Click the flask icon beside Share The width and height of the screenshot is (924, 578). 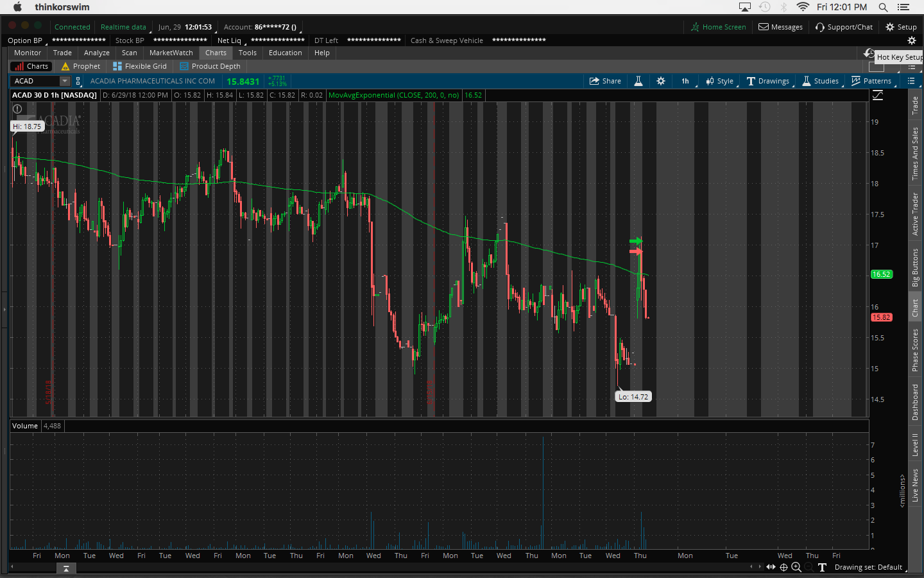click(638, 81)
